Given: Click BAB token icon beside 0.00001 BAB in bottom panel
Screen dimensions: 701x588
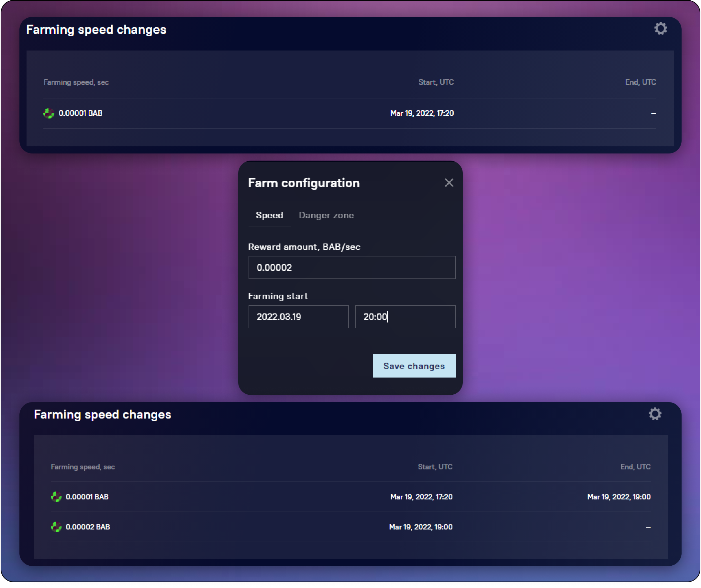Looking at the screenshot, I should pos(56,497).
